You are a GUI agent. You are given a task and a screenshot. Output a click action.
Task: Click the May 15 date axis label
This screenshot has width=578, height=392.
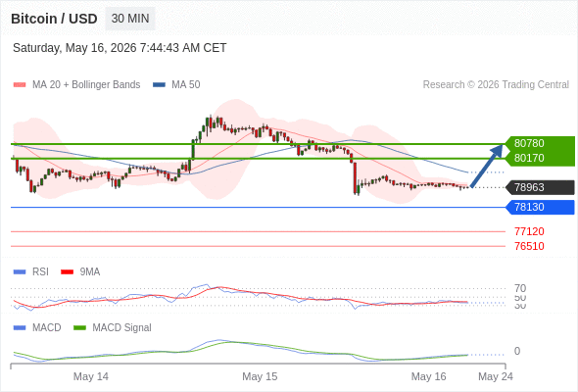(260, 376)
